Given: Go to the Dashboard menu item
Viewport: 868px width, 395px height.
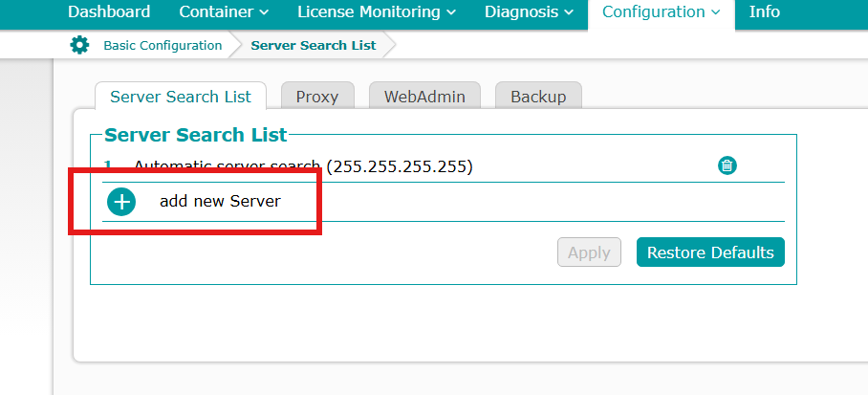Looking at the screenshot, I should click(x=109, y=12).
